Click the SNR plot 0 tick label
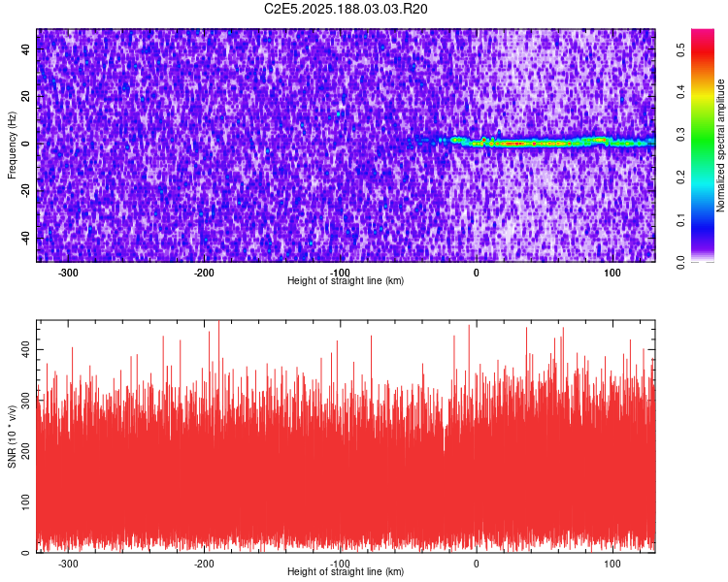The width and height of the screenshot is (728, 582). (x=26, y=552)
